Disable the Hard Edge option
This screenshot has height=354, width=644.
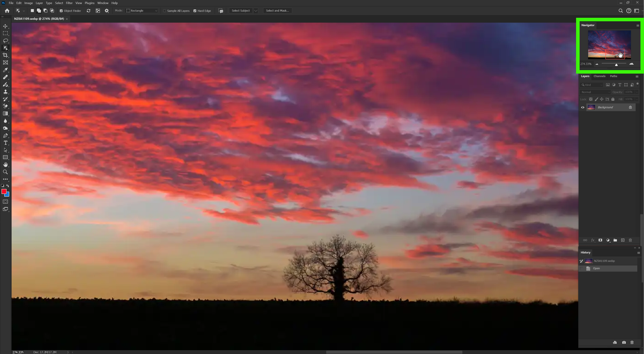tap(195, 11)
